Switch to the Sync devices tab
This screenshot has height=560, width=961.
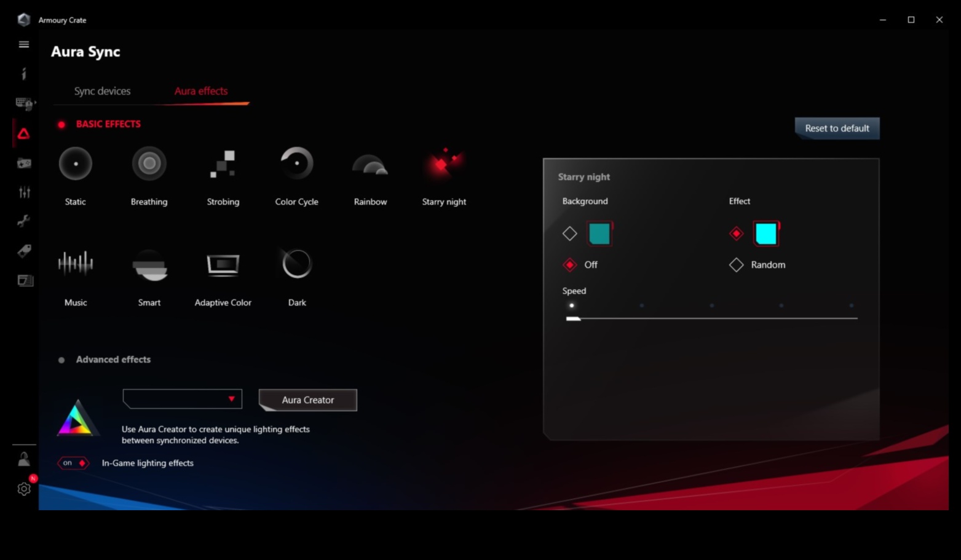pyautogui.click(x=102, y=91)
